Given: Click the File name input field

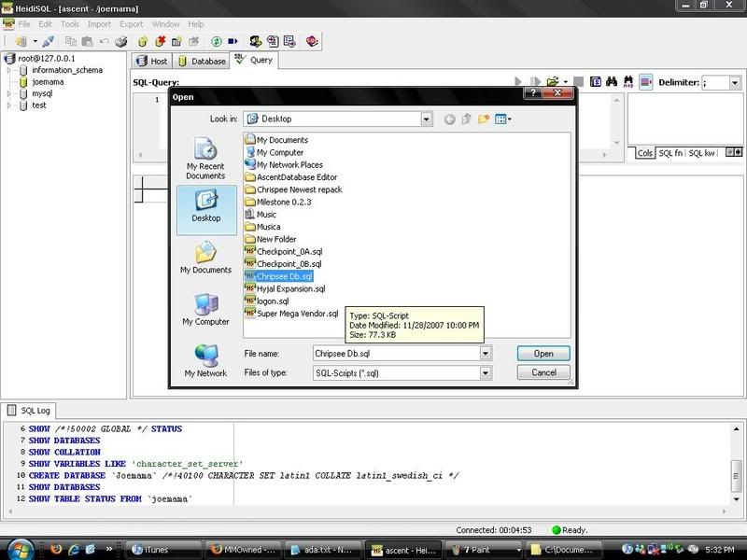Looking at the screenshot, I should tap(396, 354).
